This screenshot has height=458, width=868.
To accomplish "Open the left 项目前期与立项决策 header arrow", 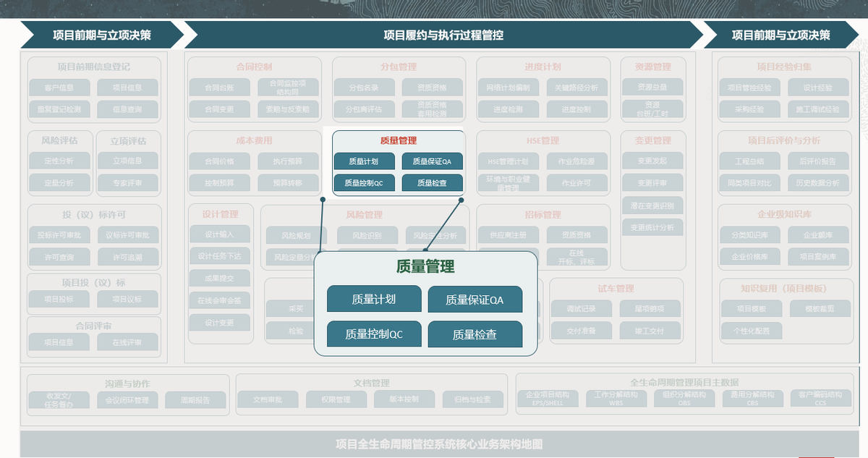I will click(101, 35).
